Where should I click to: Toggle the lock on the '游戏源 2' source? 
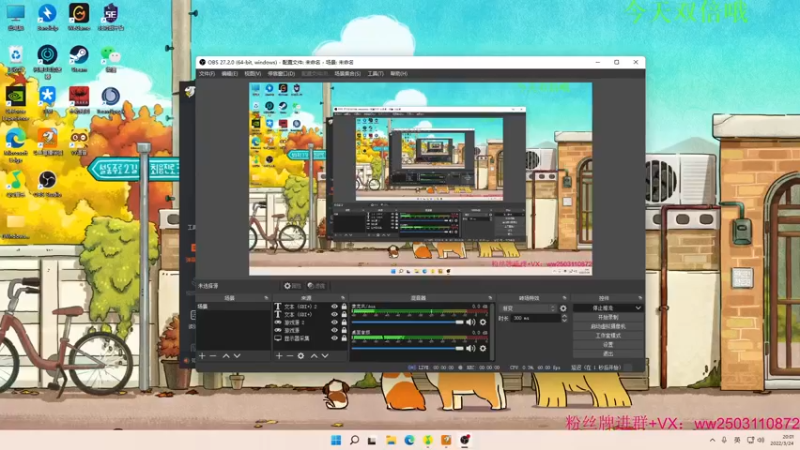click(344, 322)
